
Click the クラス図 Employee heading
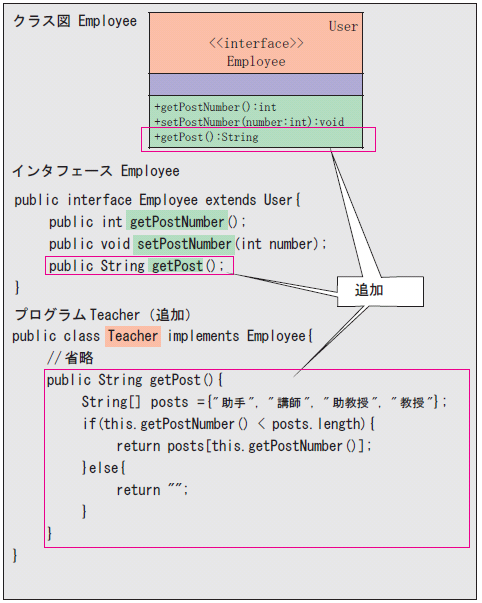tap(75, 21)
